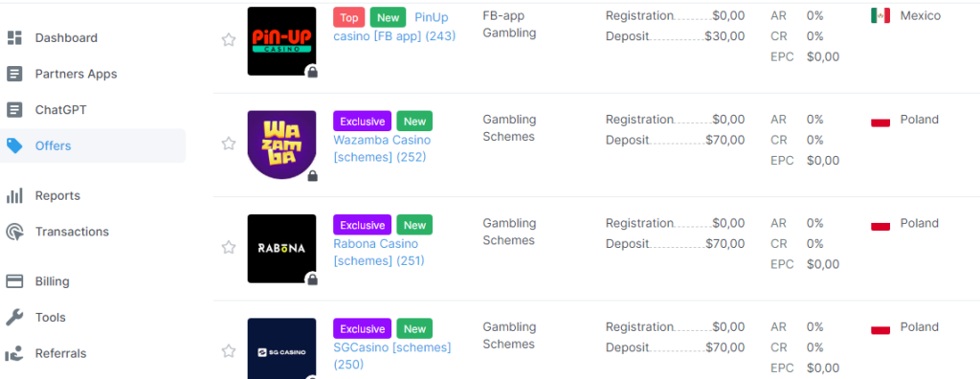Open the Referrals icon in sidebar
The image size is (980, 379).
pos(14,354)
